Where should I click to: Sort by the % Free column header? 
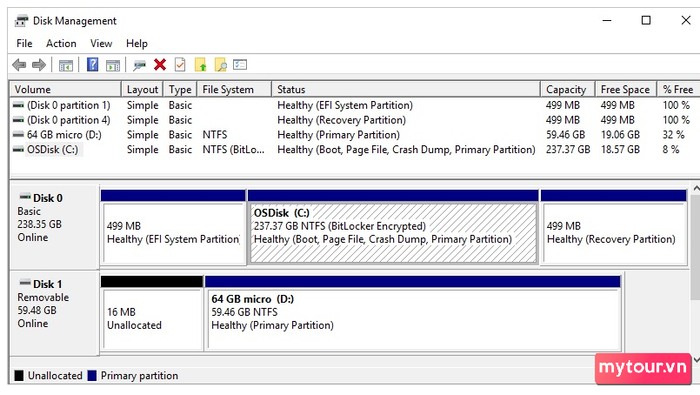point(678,89)
